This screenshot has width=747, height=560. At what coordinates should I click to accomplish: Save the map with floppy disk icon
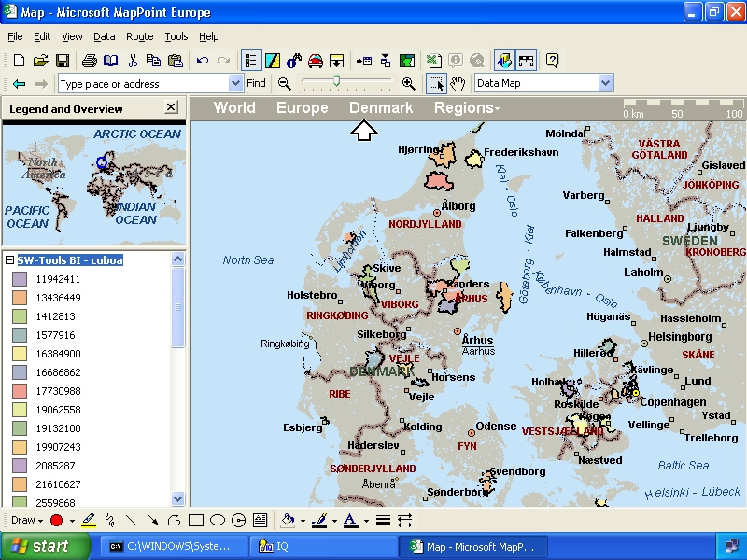coord(63,61)
